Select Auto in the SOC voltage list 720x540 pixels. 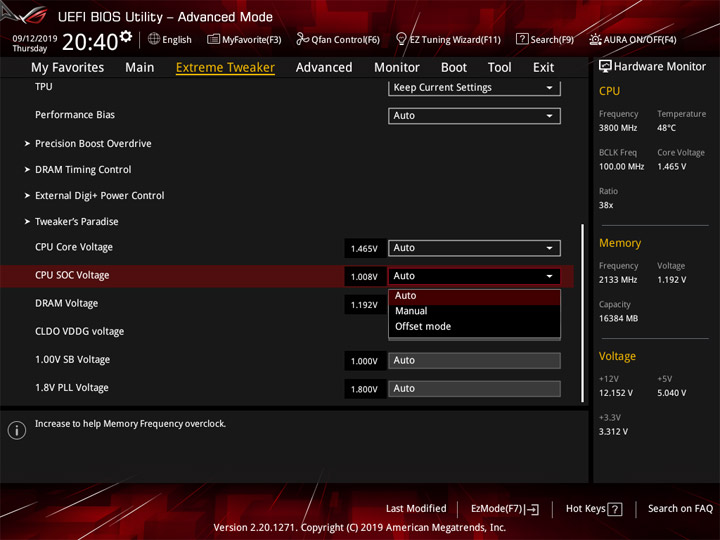point(474,296)
